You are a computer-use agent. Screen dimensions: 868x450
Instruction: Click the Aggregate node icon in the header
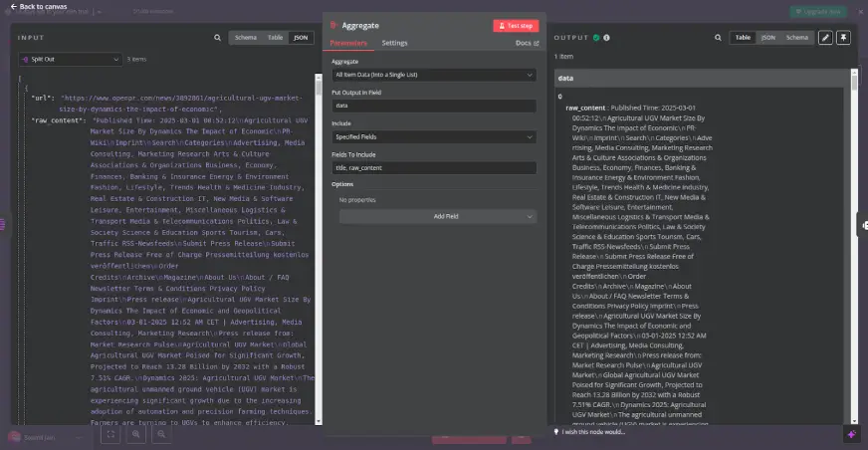333,25
